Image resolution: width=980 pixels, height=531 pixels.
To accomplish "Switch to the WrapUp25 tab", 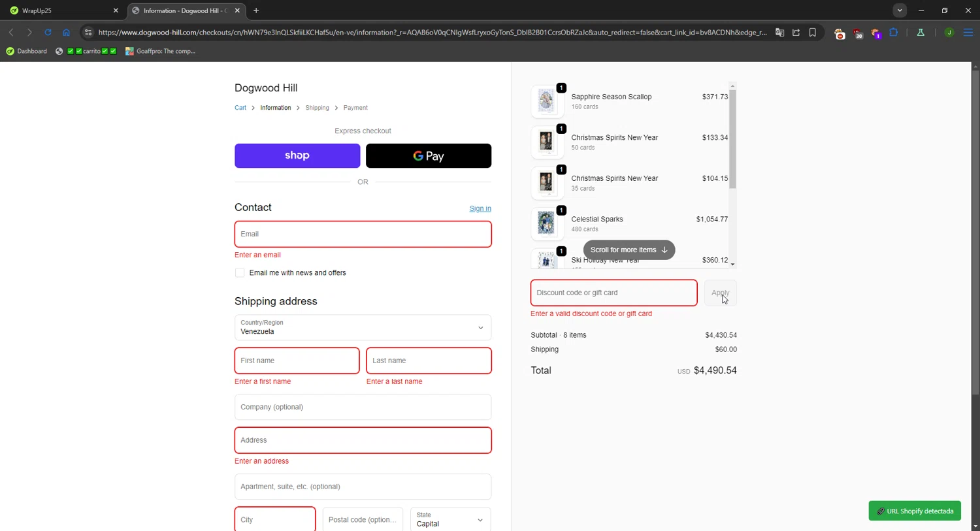I will 63,10.
